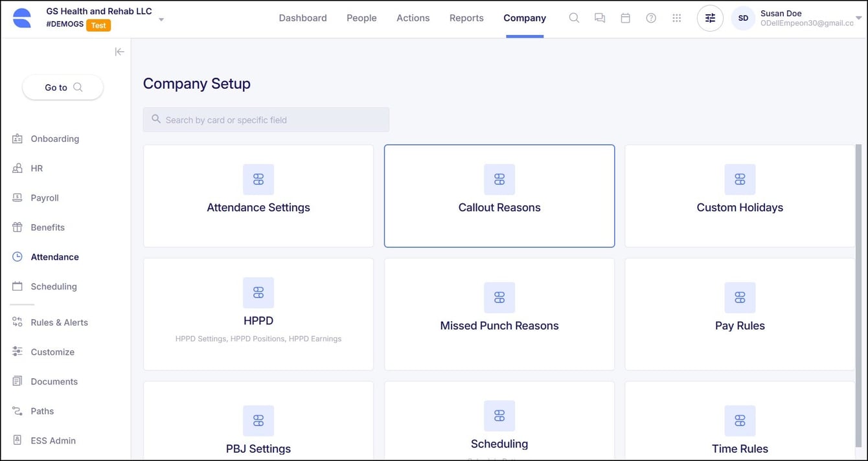Click the search magnifier icon in top bar

coord(574,18)
